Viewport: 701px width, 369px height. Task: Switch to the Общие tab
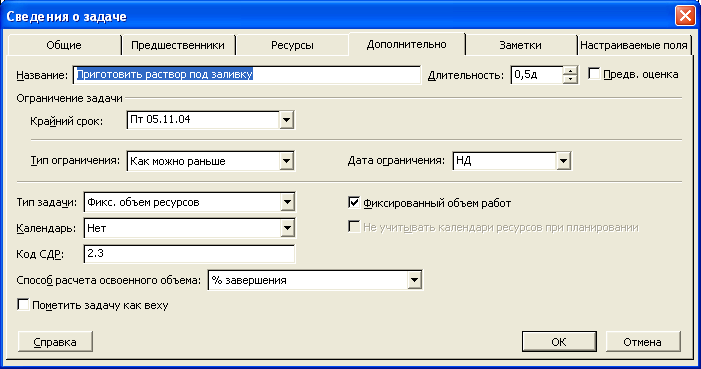(x=64, y=45)
